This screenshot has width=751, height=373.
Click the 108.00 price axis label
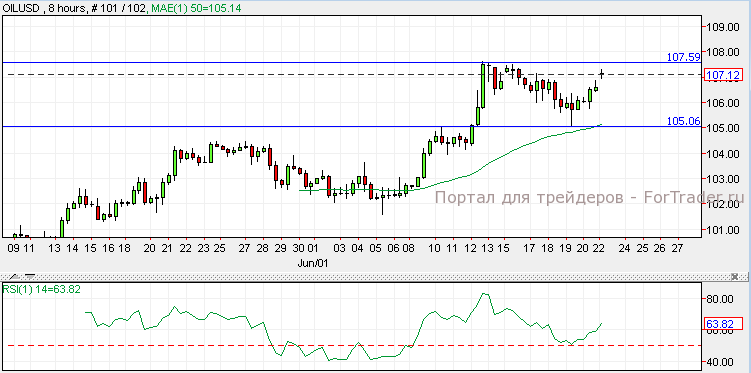point(723,52)
